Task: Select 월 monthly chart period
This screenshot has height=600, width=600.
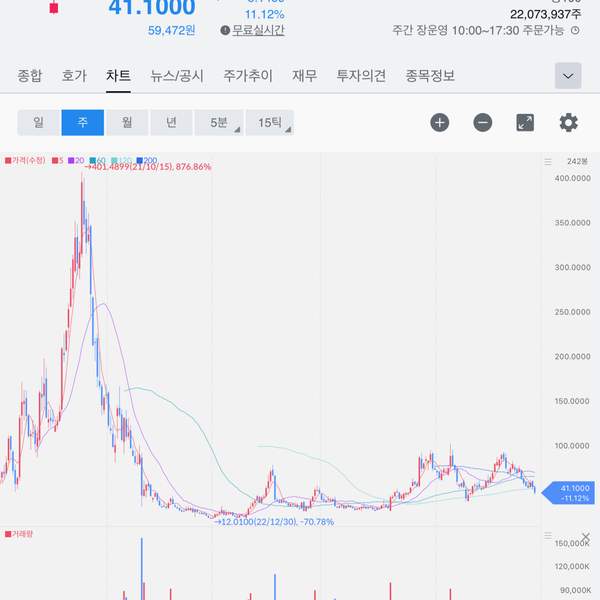Action: click(x=127, y=123)
